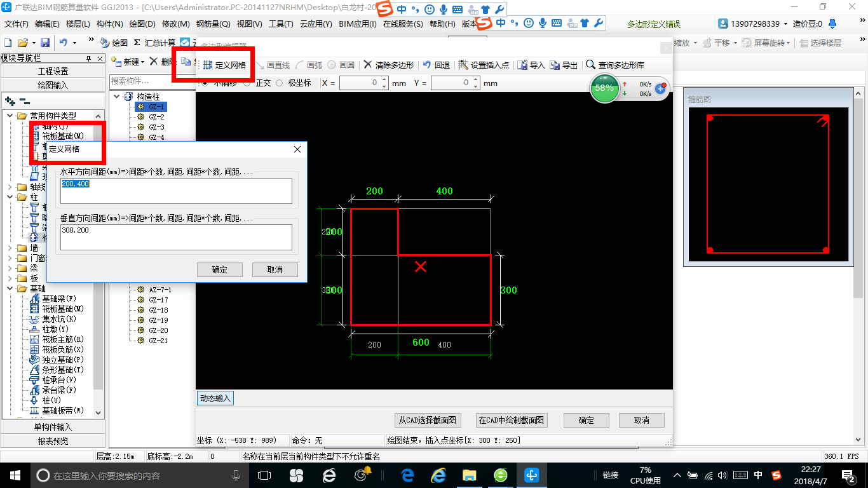Expand the 梁 tree folder

point(11,268)
